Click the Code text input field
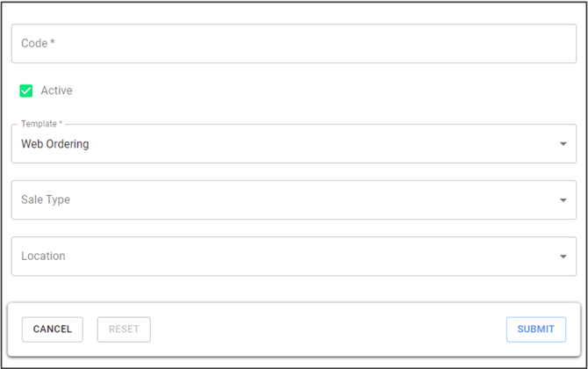Viewport: 588px width, 369px height. click(x=293, y=44)
